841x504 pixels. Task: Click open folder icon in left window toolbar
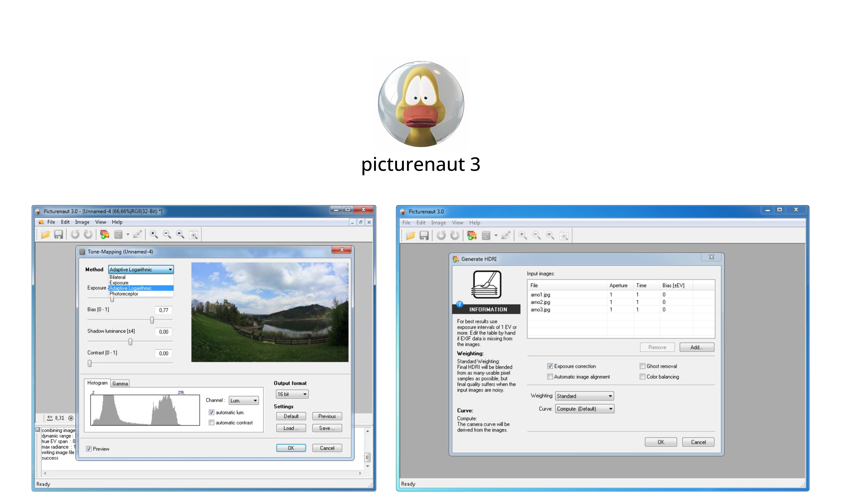(46, 234)
